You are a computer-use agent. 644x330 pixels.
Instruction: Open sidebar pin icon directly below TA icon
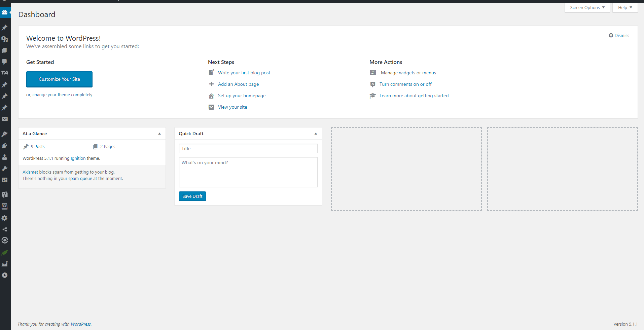click(5, 85)
